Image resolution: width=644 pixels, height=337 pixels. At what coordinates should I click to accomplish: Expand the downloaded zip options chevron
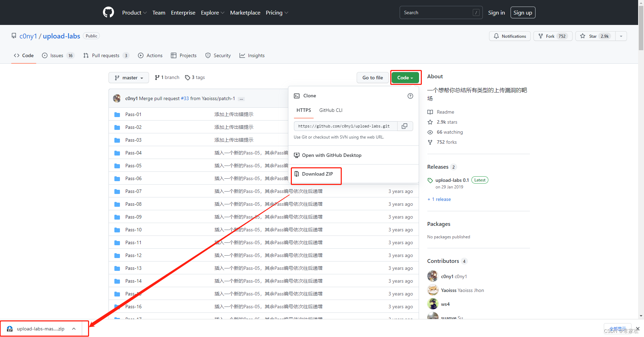click(74, 329)
